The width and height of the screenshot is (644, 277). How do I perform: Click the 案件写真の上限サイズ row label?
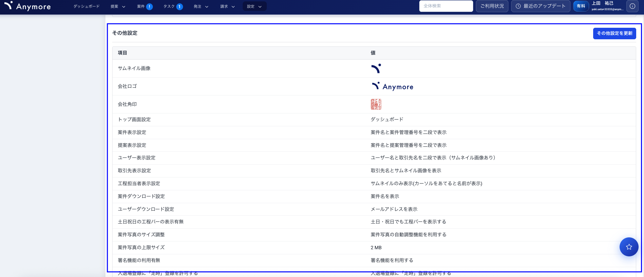point(141,248)
